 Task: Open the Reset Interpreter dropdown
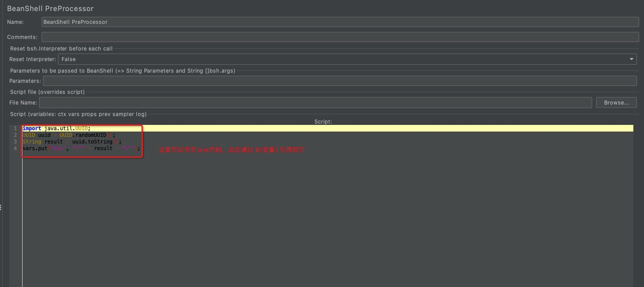coord(347,59)
